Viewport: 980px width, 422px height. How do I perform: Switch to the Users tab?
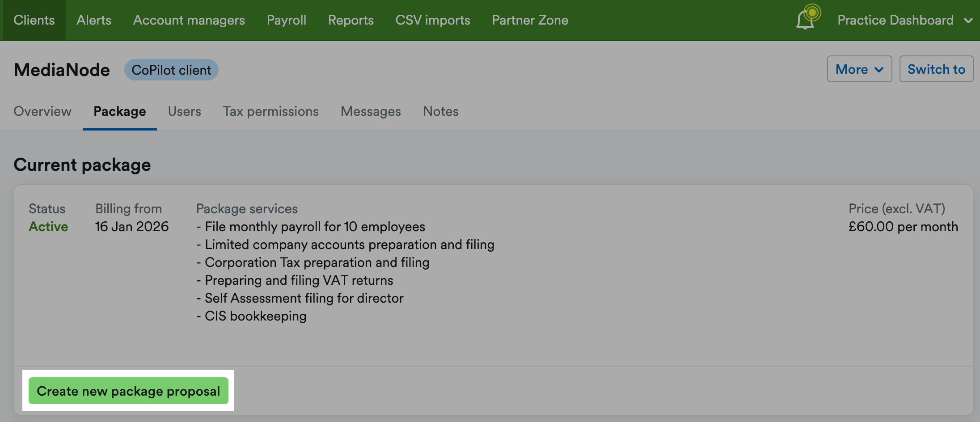(185, 111)
